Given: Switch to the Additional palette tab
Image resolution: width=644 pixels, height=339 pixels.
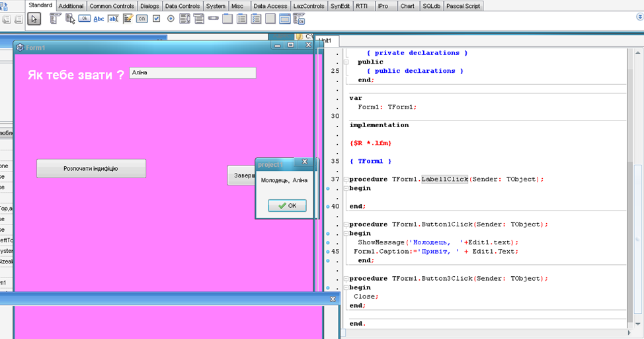Looking at the screenshot, I should pos(71,6).
